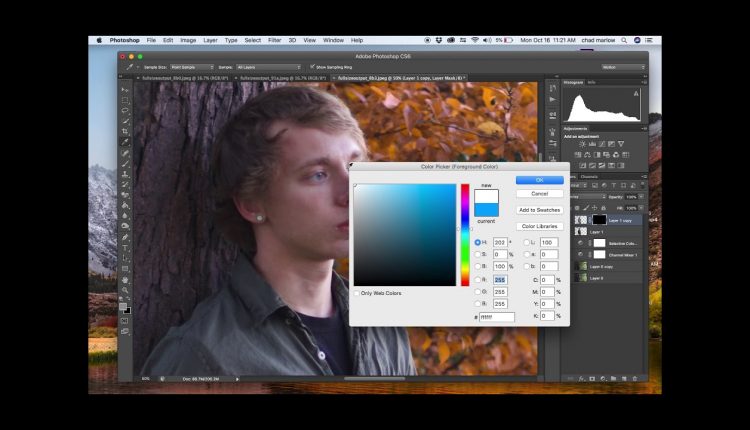Click the layer style fx icon

click(582, 378)
